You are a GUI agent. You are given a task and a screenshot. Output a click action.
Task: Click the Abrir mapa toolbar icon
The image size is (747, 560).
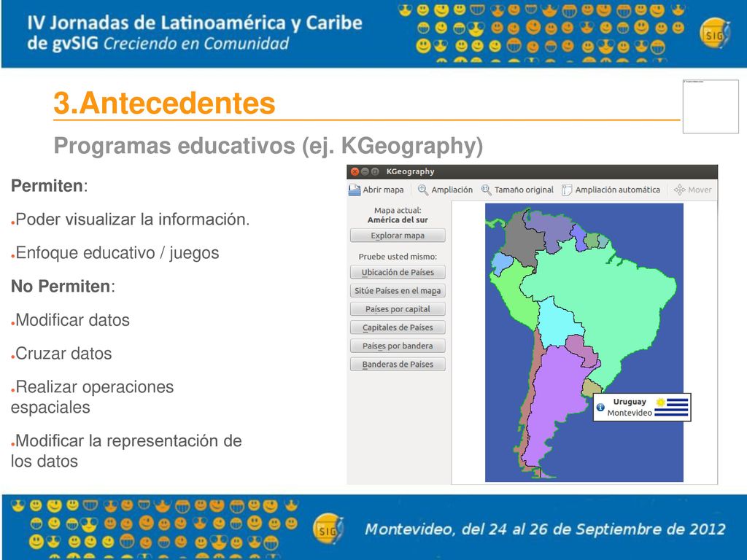pos(355,190)
